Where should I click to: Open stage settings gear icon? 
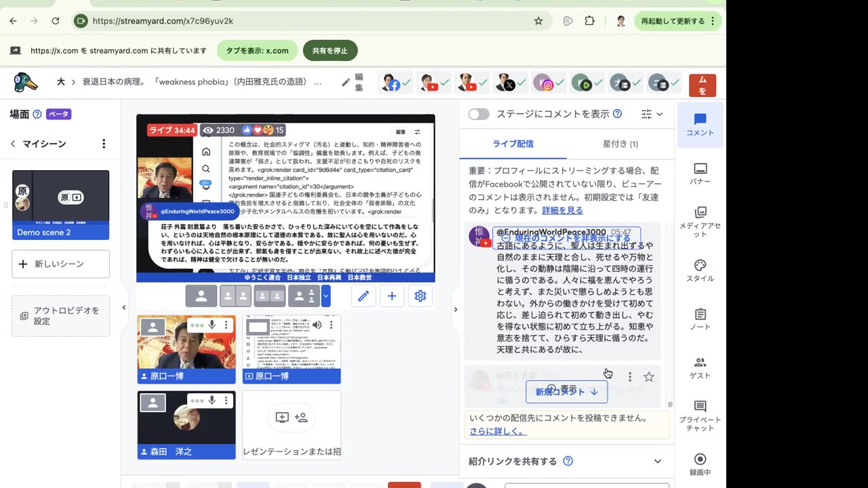tap(420, 296)
